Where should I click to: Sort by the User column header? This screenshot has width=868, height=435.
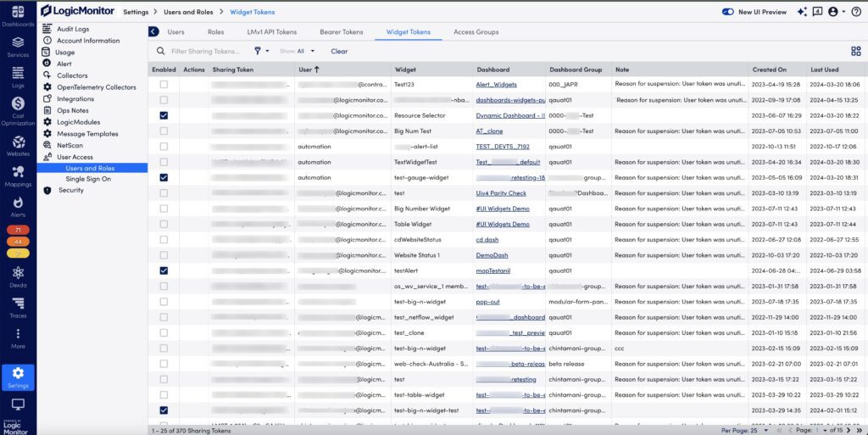[x=309, y=70]
